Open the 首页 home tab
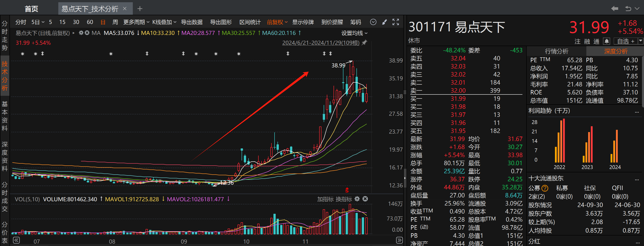The image size is (644, 246). click(31, 9)
